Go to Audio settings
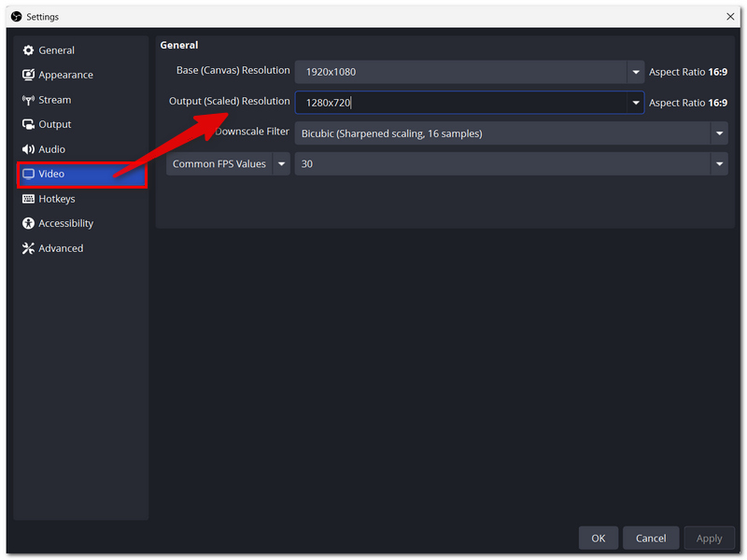 pyautogui.click(x=81, y=149)
